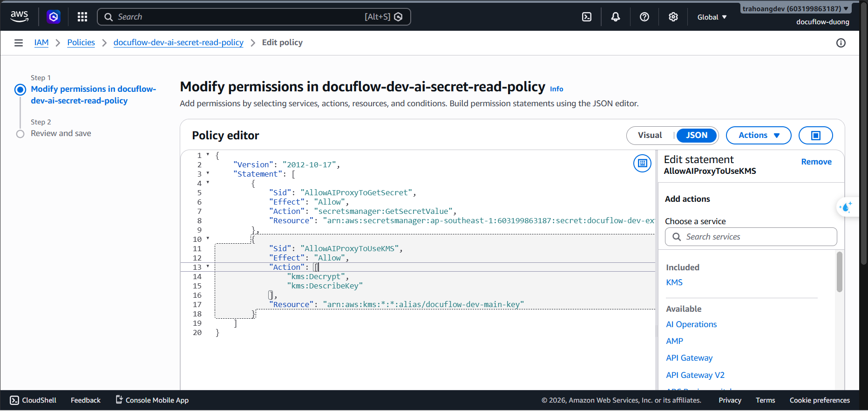
Task: Open the help question mark menu
Action: pos(644,17)
